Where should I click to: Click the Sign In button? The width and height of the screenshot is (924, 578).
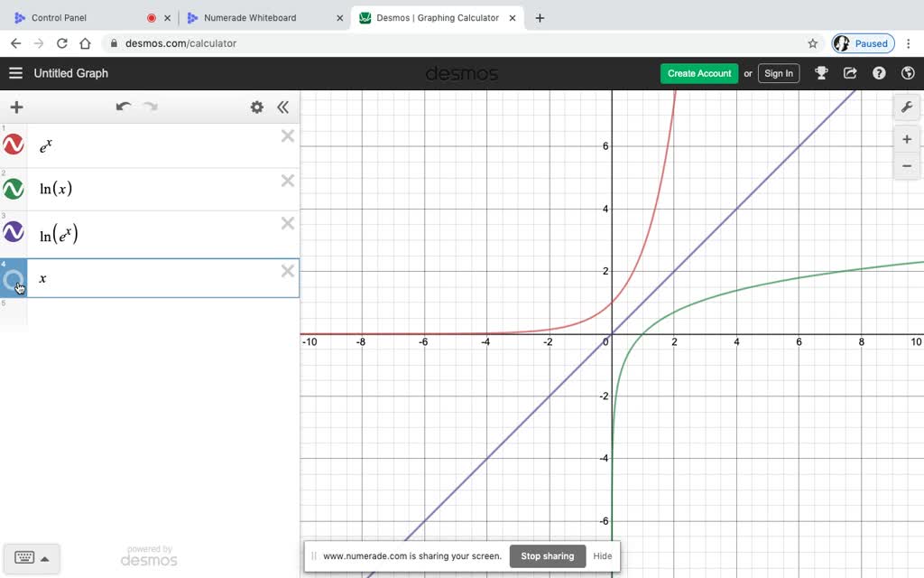coord(779,74)
